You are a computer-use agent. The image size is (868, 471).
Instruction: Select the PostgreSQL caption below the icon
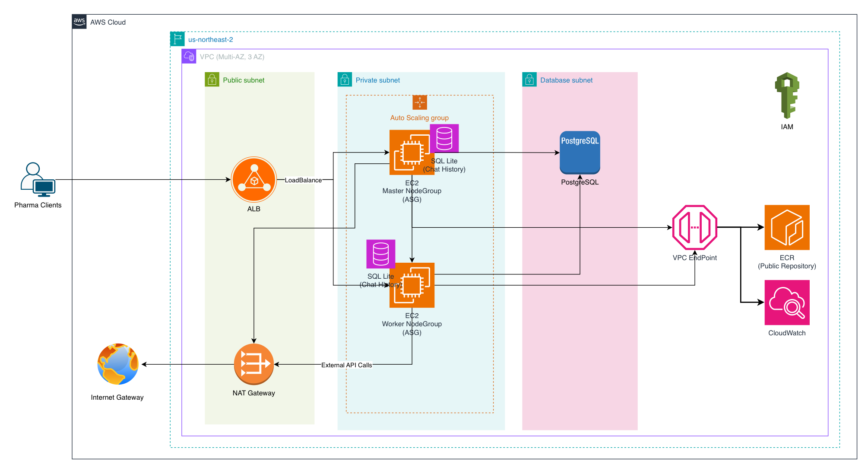point(580,182)
